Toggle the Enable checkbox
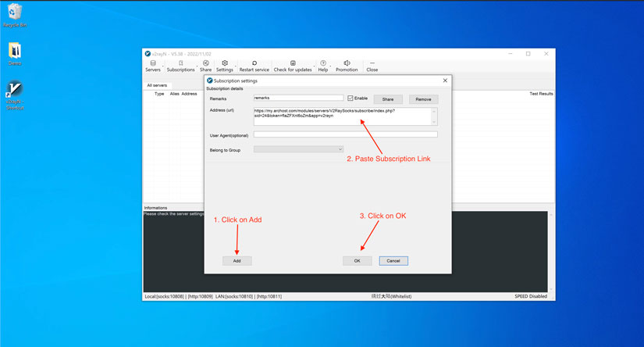Viewport: 644px width, 347px height. pyautogui.click(x=350, y=98)
